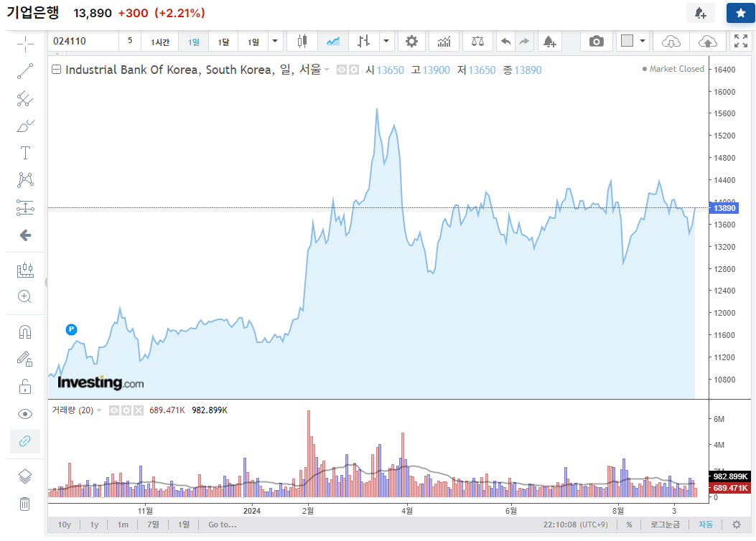Toggle lock all drawing tools padlock
Viewport: 756px width, 541px height.
click(25, 387)
